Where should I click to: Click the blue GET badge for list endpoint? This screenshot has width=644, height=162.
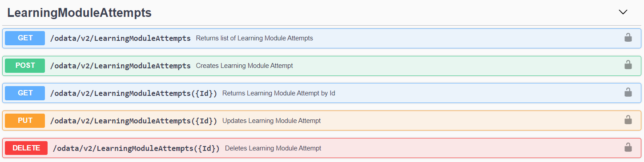click(x=25, y=38)
